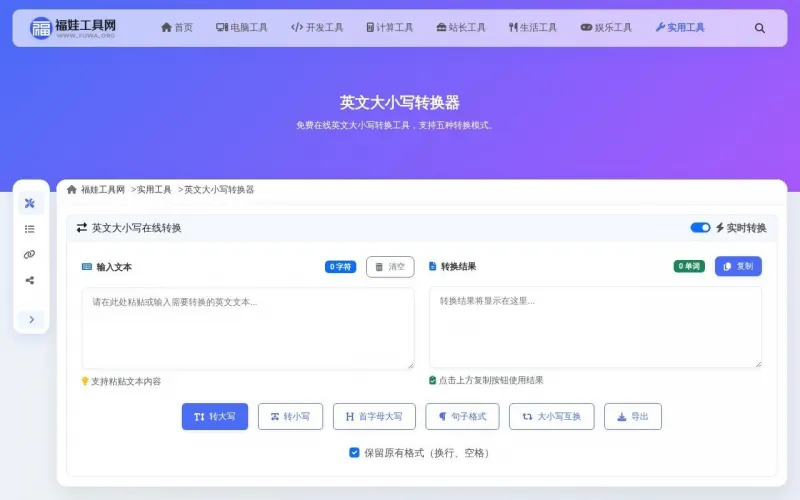Open the 娱乐工具 menu
Image resolution: width=800 pixels, height=500 pixels.
point(607,28)
